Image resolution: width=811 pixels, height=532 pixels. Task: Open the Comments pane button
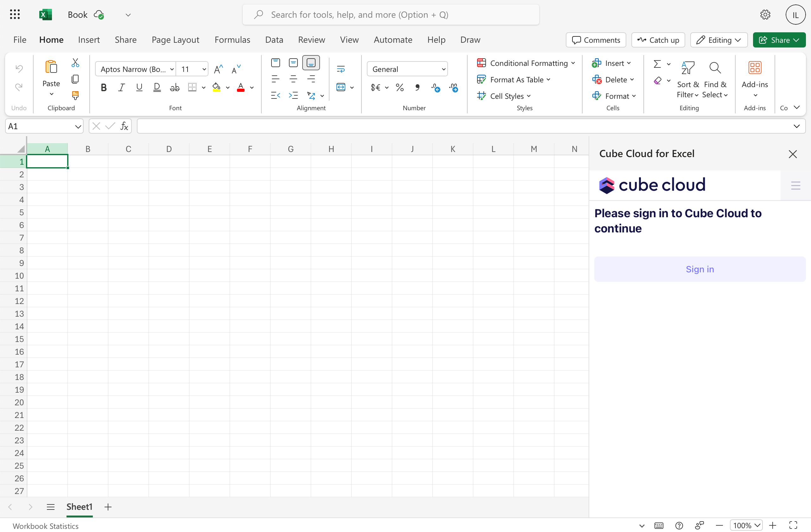point(596,40)
